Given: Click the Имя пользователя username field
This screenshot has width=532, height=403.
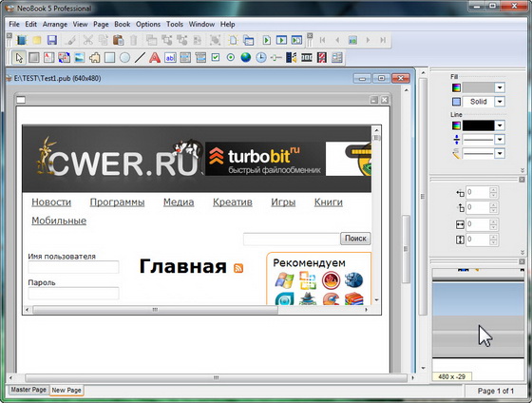Looking at the screenshot, I should [x=73, y=267].
